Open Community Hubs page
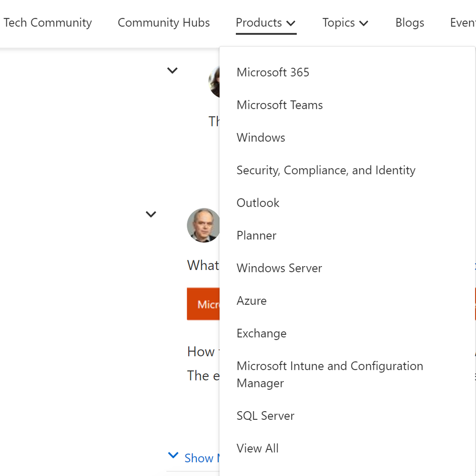 163,23
